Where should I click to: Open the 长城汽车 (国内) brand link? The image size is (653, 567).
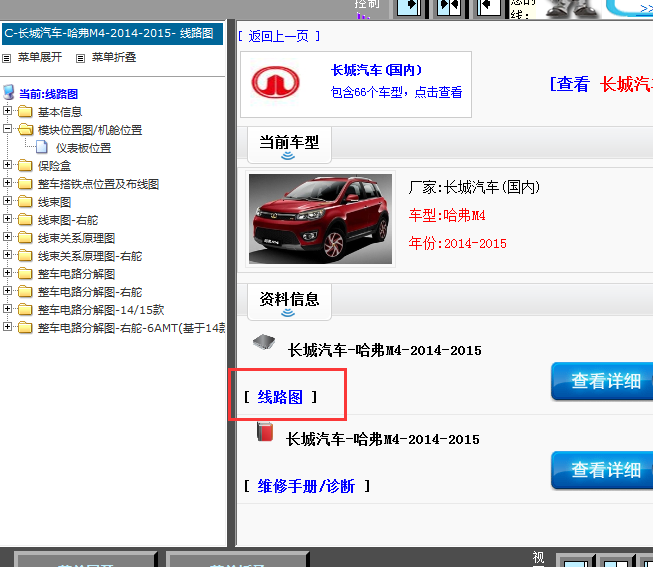tap(376, 70)
